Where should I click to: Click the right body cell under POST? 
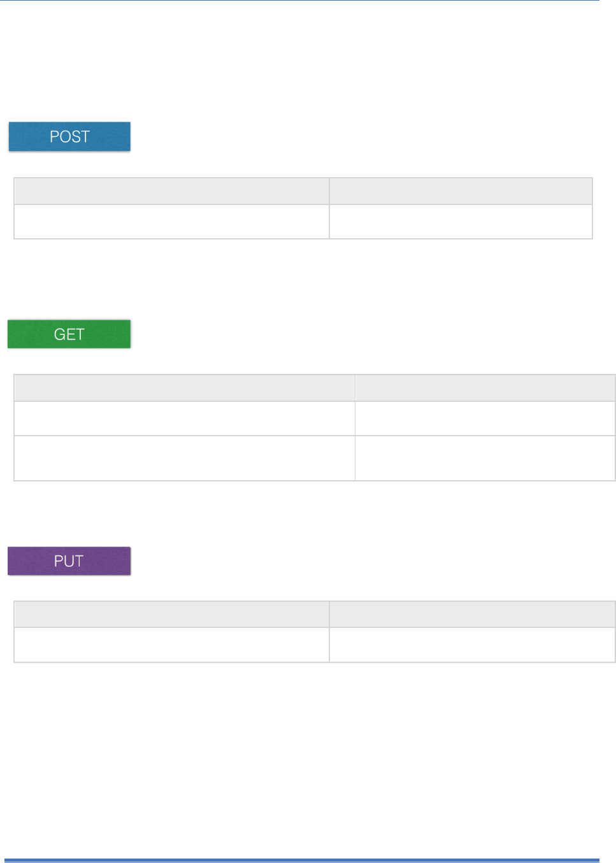461,222
